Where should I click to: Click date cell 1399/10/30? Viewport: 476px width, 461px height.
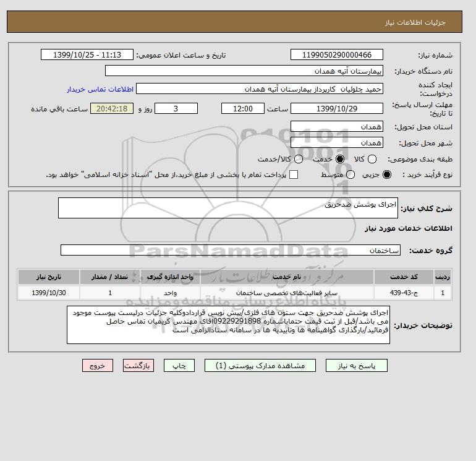49,293
